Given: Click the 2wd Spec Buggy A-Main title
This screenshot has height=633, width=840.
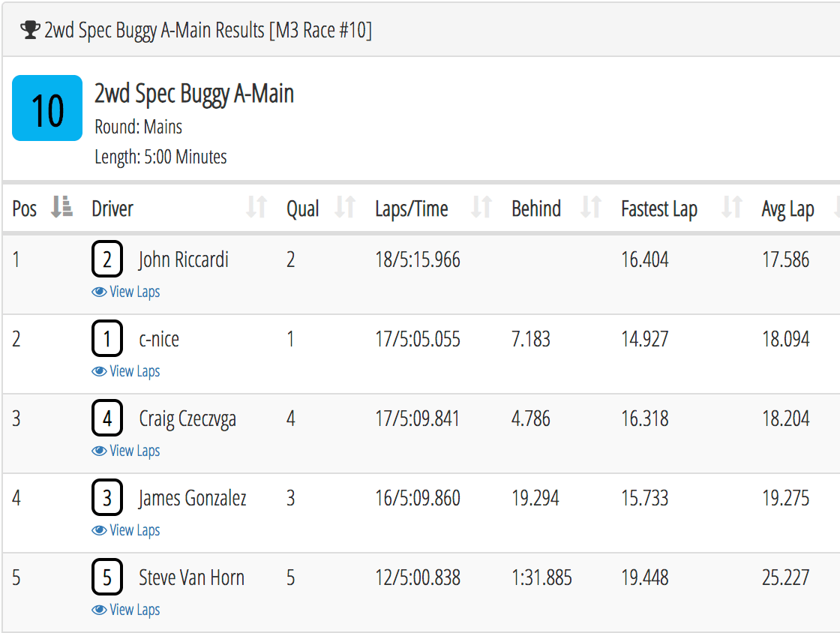Looking at the screenshot, I should coord(194,94).
